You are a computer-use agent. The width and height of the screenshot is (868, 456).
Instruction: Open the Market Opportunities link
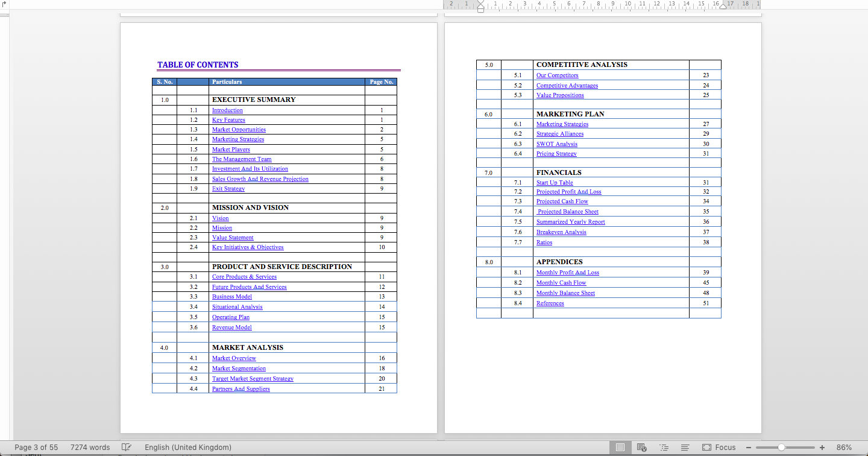(239, 130)
